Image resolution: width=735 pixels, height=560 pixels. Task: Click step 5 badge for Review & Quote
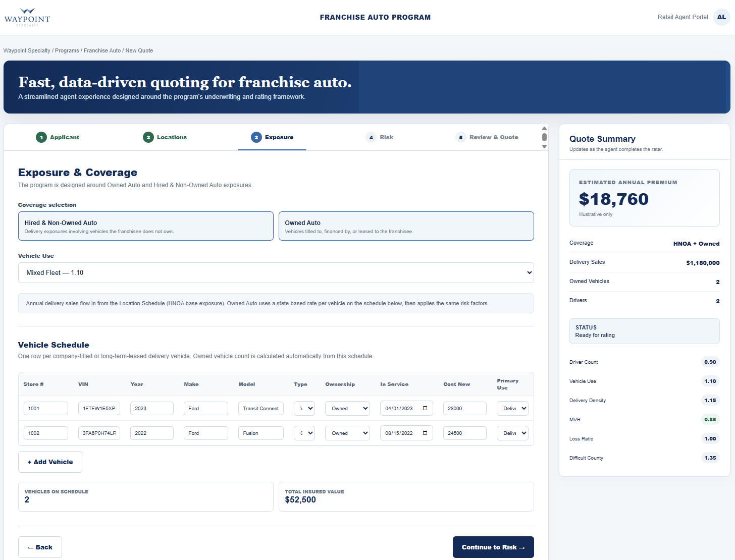[461, 137]
